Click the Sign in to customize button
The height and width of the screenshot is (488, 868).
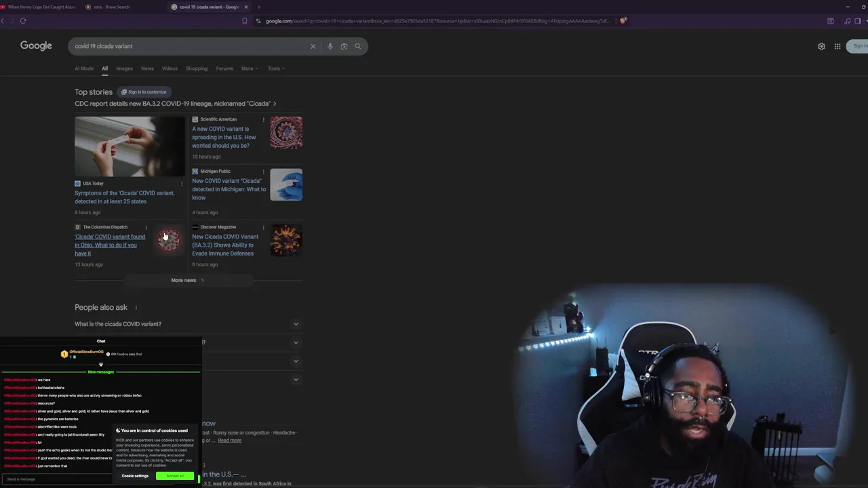(x=144, y=92)
